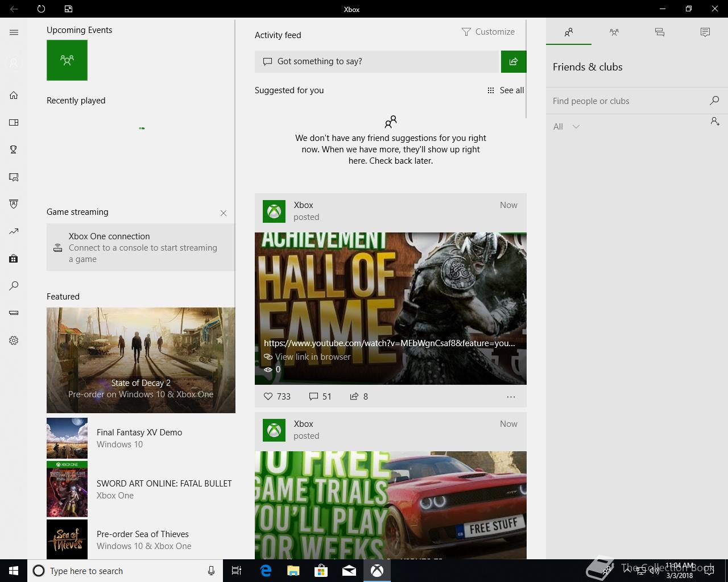728x582 pixels.
Task: Open Trending icon in the sidebar
Action: [14, 231]
